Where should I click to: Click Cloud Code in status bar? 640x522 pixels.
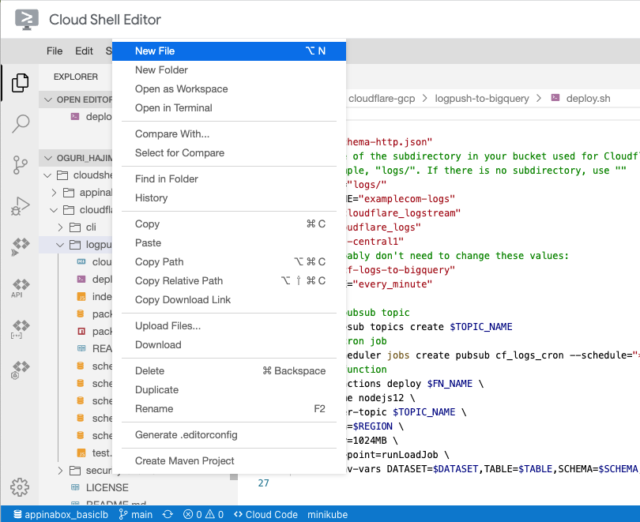(x=265, y=513)
